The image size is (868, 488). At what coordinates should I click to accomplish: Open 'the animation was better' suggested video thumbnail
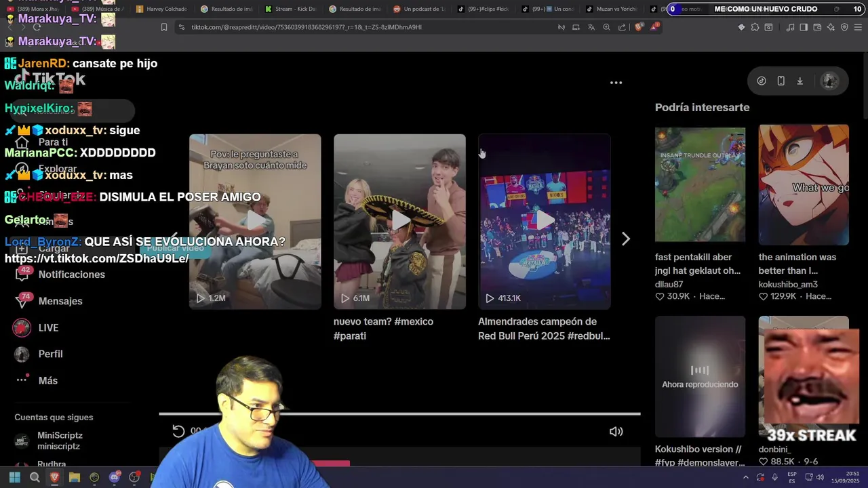click(x=804, y=185)
